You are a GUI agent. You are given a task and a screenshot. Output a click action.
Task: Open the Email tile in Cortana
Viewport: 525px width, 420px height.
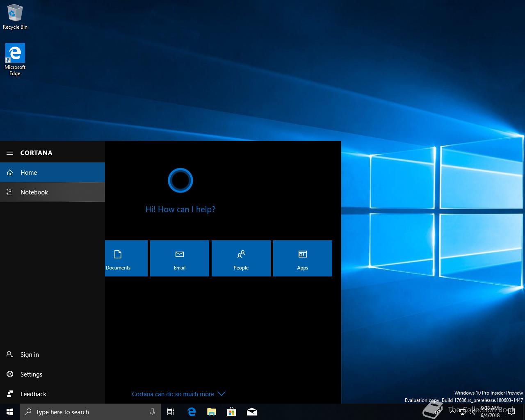click(180, 258)
